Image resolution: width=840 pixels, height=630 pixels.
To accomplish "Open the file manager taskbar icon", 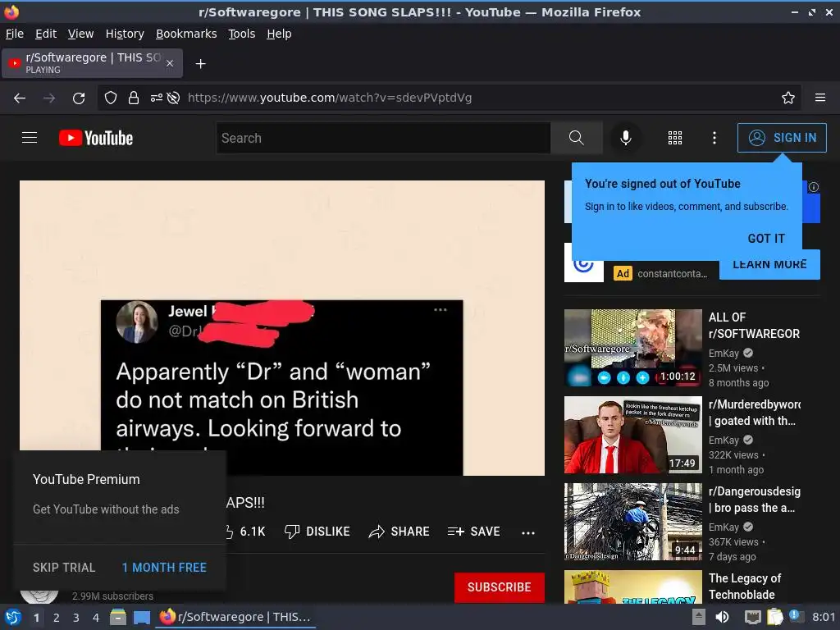I will 118,617.
